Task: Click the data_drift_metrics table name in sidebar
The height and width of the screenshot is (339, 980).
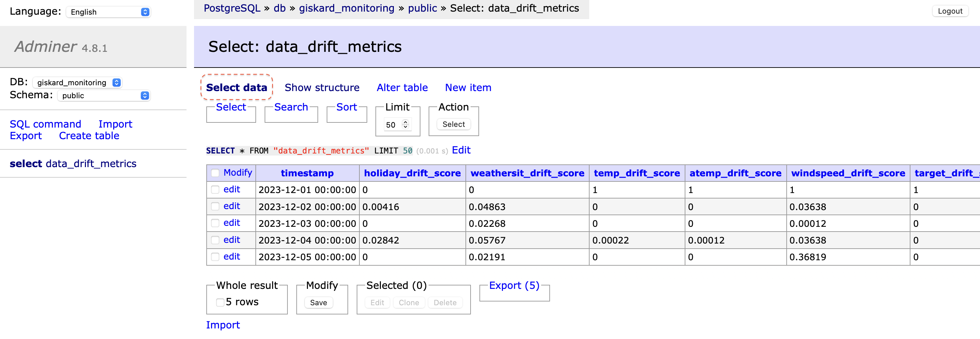Action: click(91, 164)
